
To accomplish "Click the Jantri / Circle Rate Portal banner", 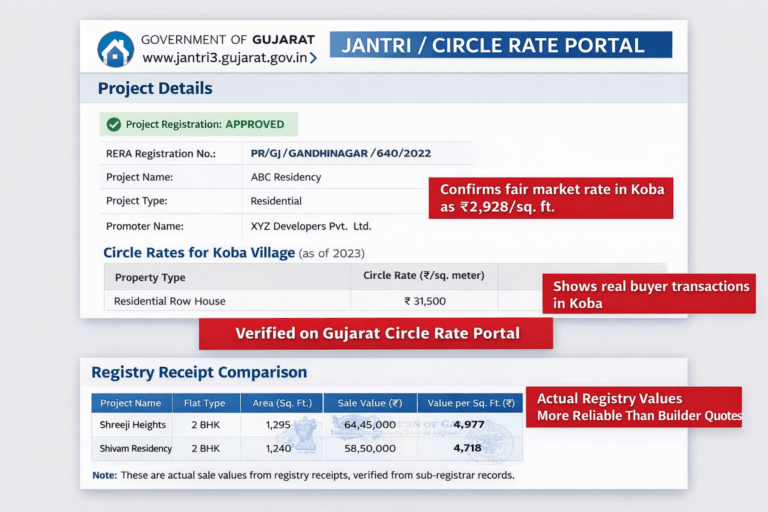I will [501, 45].
